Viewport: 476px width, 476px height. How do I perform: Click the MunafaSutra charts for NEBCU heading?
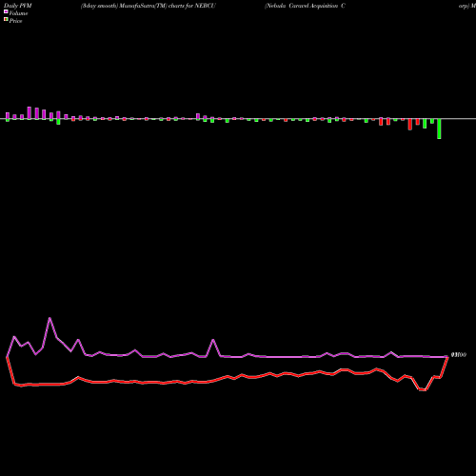(x=149, y=6)
